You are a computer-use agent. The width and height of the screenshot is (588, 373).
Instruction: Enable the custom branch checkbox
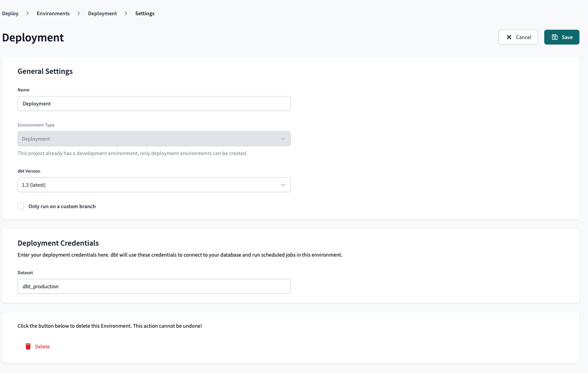(21, 206)
